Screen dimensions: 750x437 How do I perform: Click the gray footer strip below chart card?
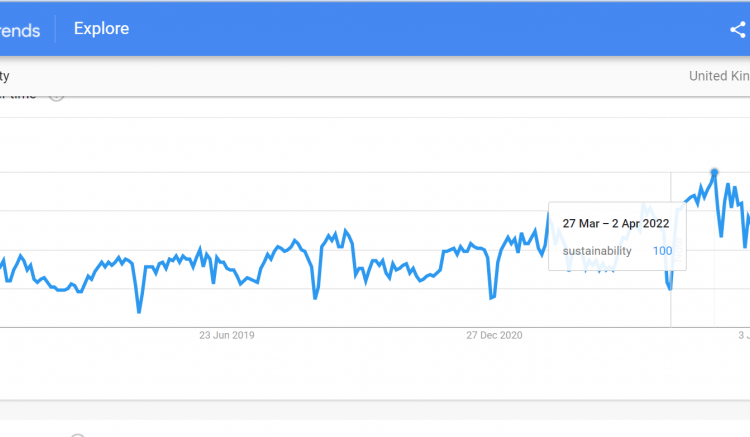tap(375, 410)
